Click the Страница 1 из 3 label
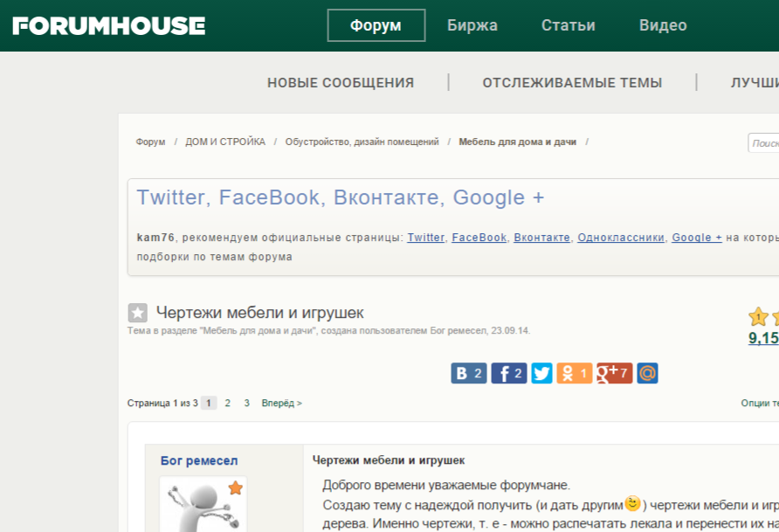Image resolution: width=779 pixels, height=532 pixels. pyautogui.click(x=162, y=403)
